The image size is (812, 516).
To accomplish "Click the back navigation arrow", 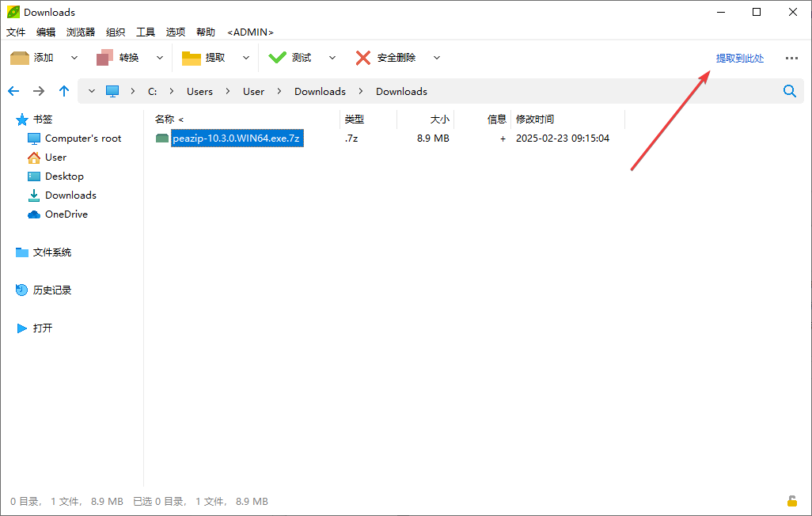I will click(x=13, y=90).
